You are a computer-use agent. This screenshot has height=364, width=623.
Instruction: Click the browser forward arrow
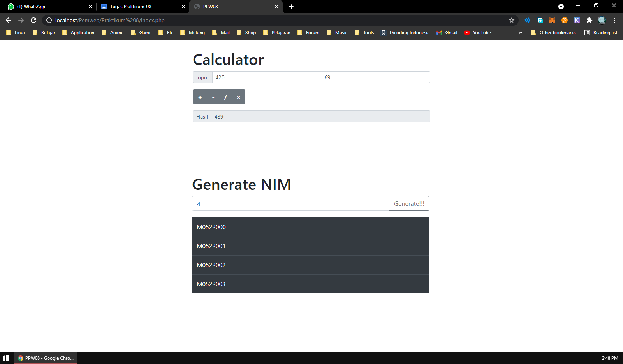(21, 20)
